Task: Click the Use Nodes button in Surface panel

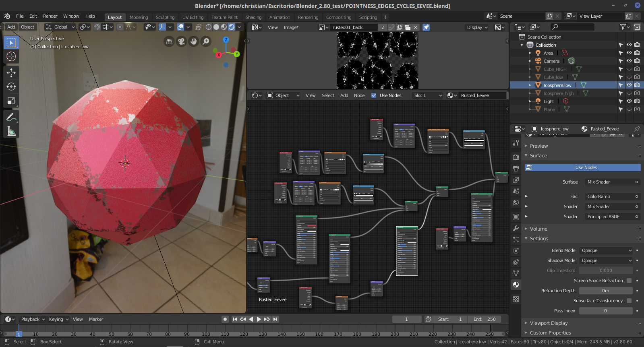Action: coord(582,167)
